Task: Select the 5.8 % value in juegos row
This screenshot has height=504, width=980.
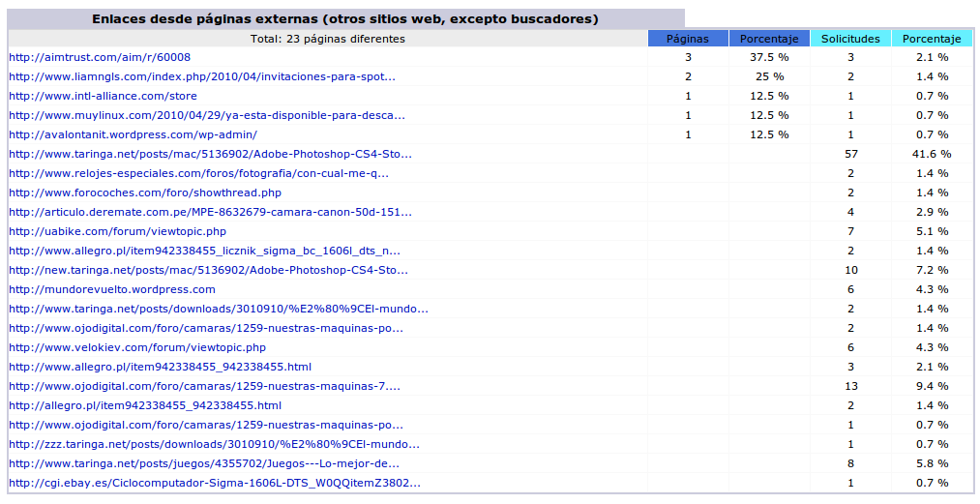Action: pyautogui.click(x=932, y=464)
